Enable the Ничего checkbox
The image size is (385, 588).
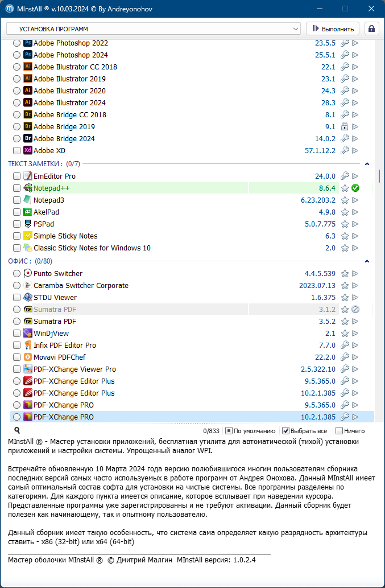point(339,431)
